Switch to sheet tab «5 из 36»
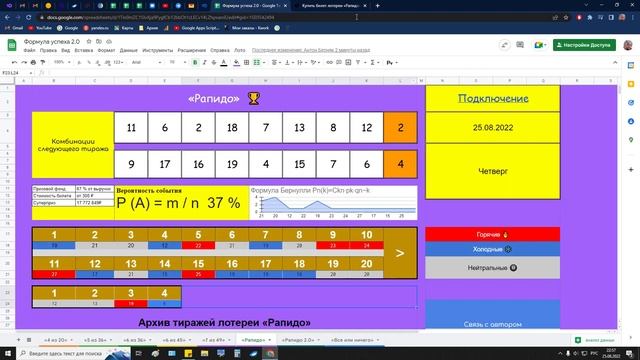This screenshot has height=360, width=640. tap(97, 340)
